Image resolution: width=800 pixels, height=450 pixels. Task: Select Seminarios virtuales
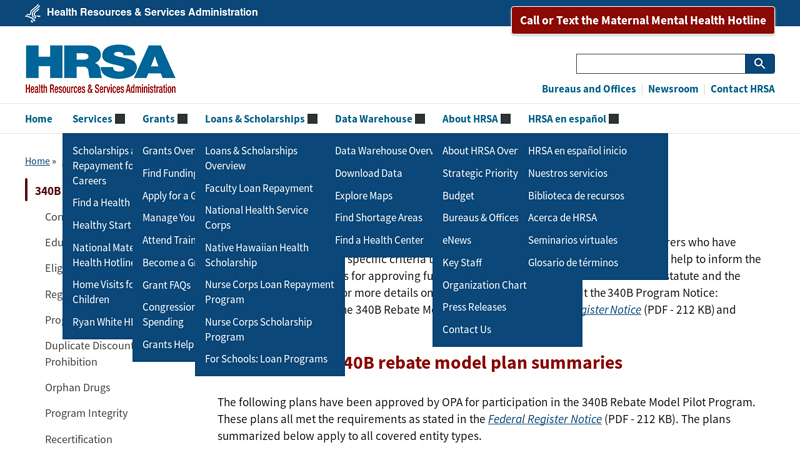(572, 240)
